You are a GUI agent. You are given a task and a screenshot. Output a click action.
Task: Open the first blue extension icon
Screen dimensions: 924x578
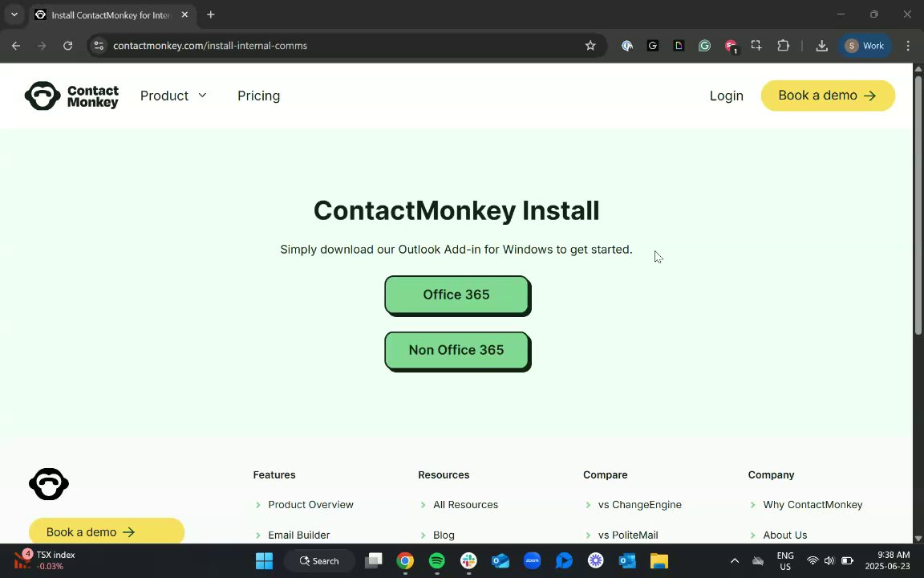(x=627, y=46)
